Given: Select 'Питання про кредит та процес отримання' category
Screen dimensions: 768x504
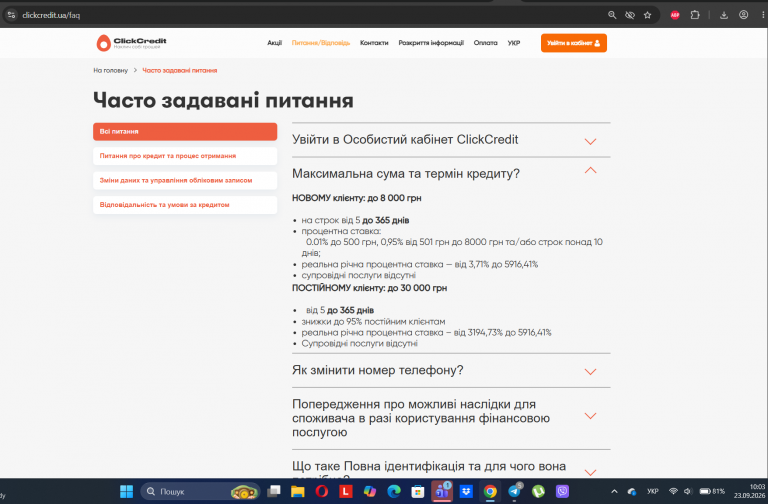Looking at the screenshot, I should (185, 156).
